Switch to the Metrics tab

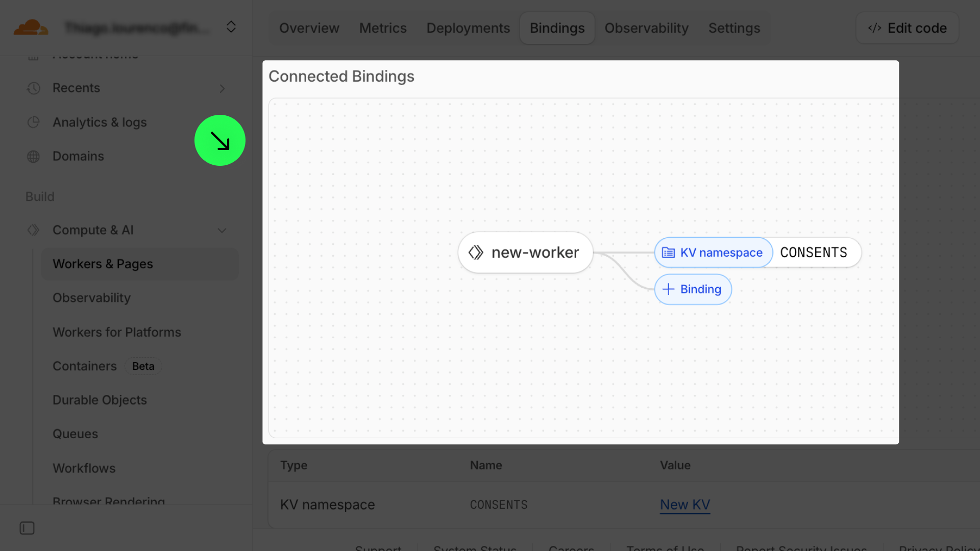coord(383,28)
